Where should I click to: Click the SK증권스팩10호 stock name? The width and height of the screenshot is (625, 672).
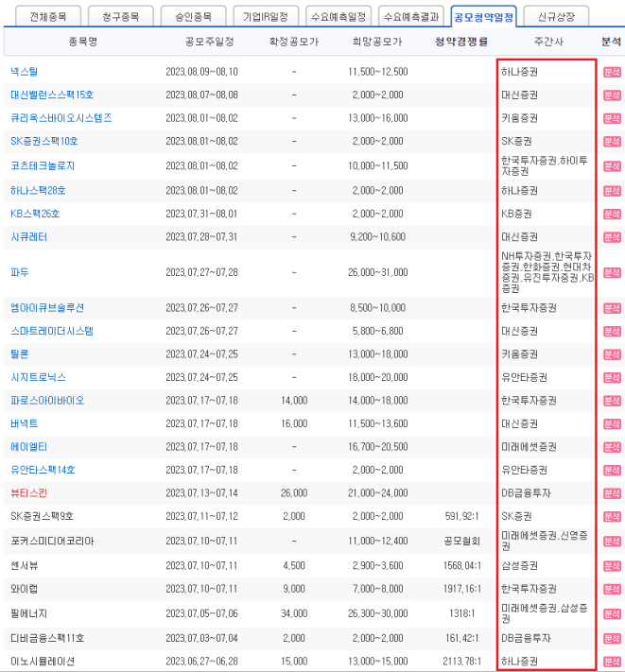[44, 141]
